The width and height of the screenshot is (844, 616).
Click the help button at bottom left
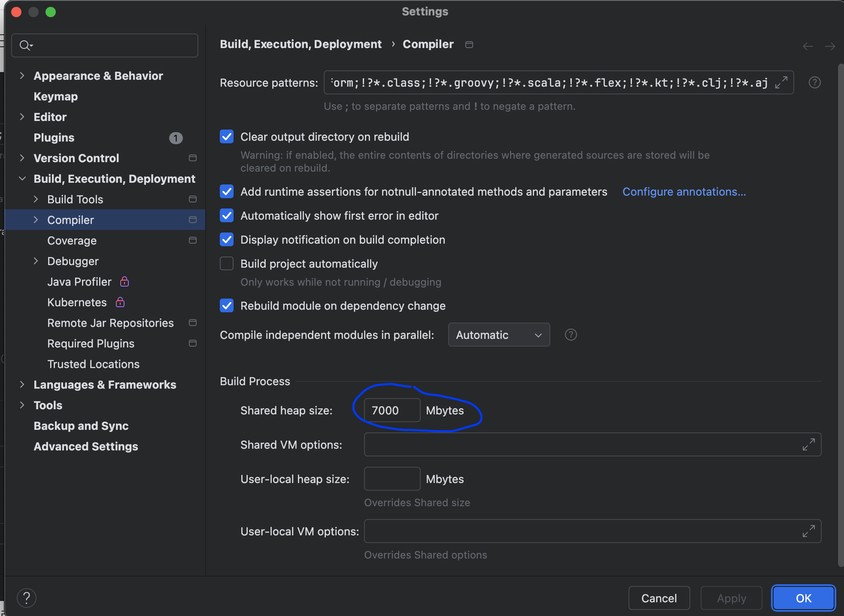(27, 598)
